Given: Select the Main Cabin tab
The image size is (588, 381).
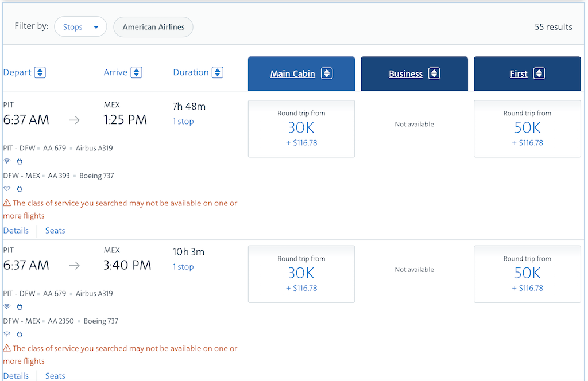Looking at the screenshot, I should coord(301,73).
